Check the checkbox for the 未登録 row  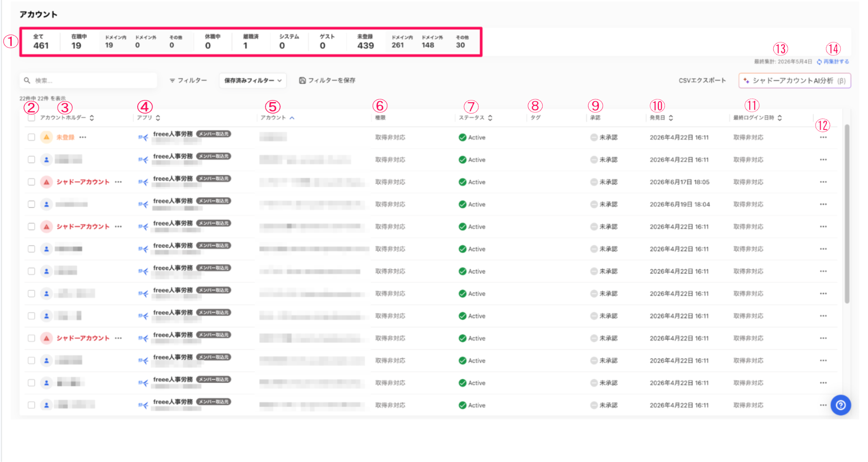tap(31, 137)
